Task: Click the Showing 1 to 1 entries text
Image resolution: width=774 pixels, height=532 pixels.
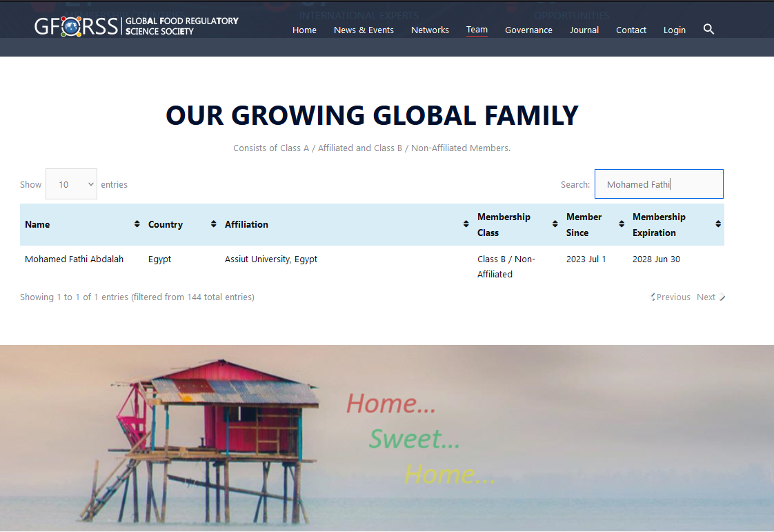Action: coord(137,297)
